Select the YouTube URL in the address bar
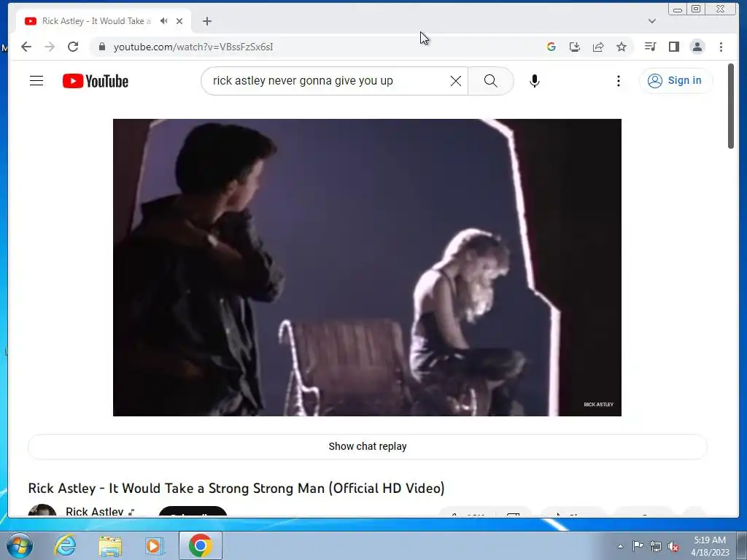Image resolution: width=747 pixels, height=560 pixels. (x=193, y=47)
